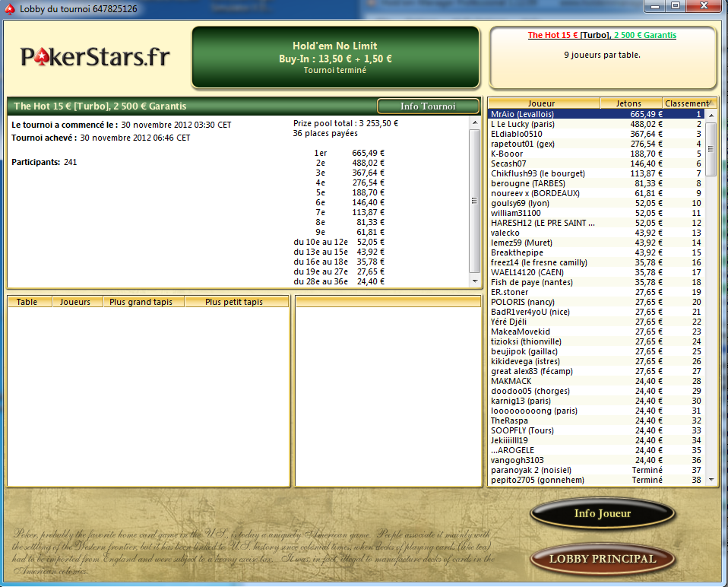Image resolution: width=728 pixels, height=587 pixels.
Task: Select player TheRaspa
Action: (x=597, y=421)
